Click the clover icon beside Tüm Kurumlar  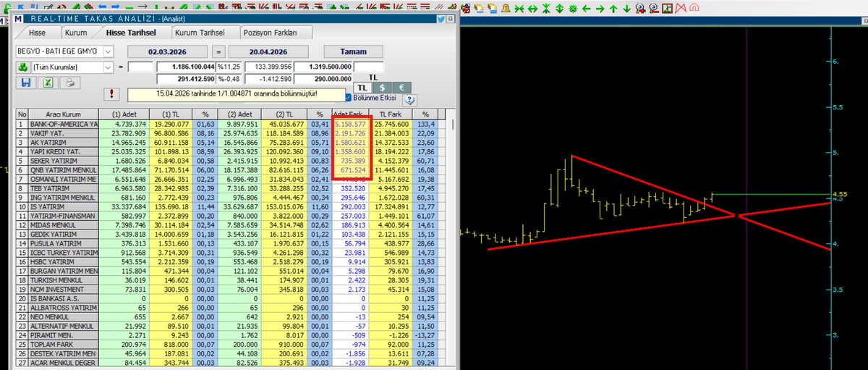(x=23, y=67)
